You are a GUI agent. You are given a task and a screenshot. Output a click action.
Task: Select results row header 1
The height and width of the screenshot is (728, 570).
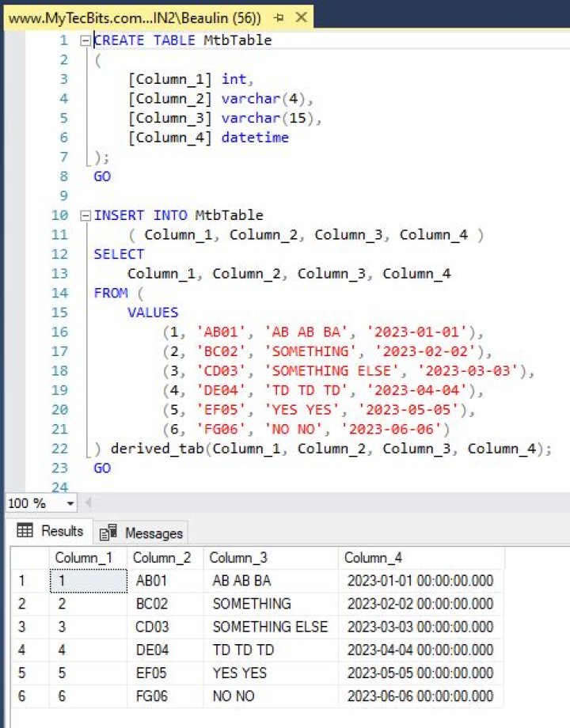[30, 581]
